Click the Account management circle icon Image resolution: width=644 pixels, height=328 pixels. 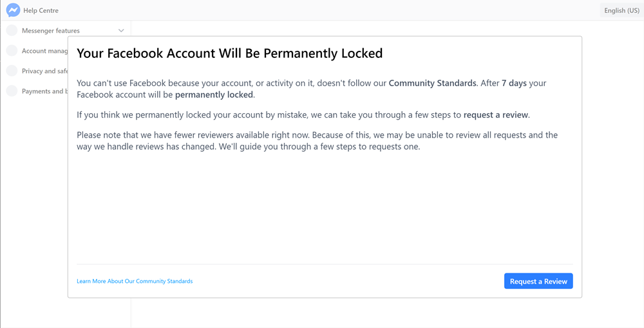click(12, 51)
